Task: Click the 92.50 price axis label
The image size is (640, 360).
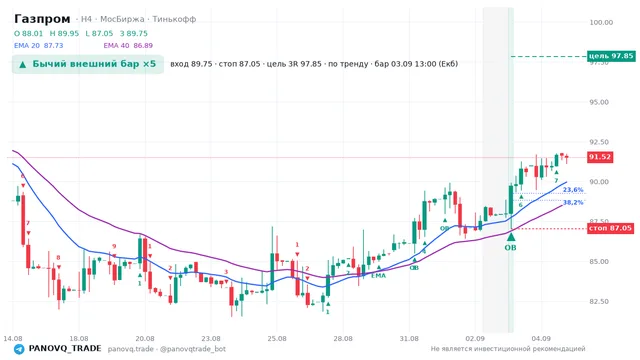Action: 599,142
